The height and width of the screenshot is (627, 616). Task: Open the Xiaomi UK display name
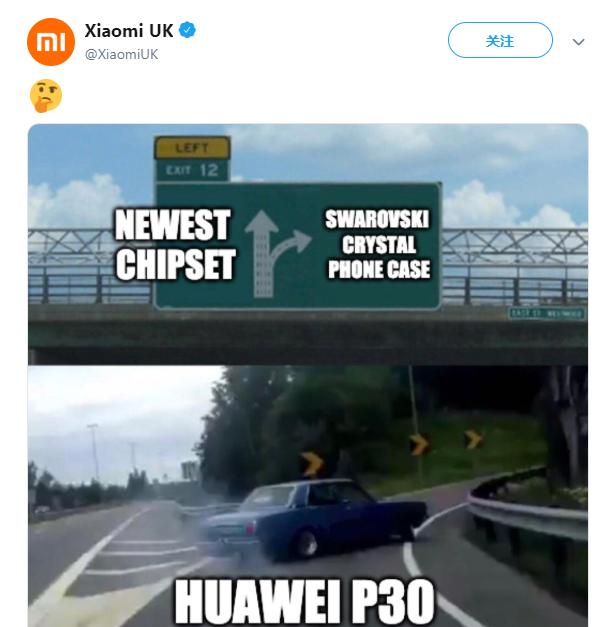tap(129, 31)
